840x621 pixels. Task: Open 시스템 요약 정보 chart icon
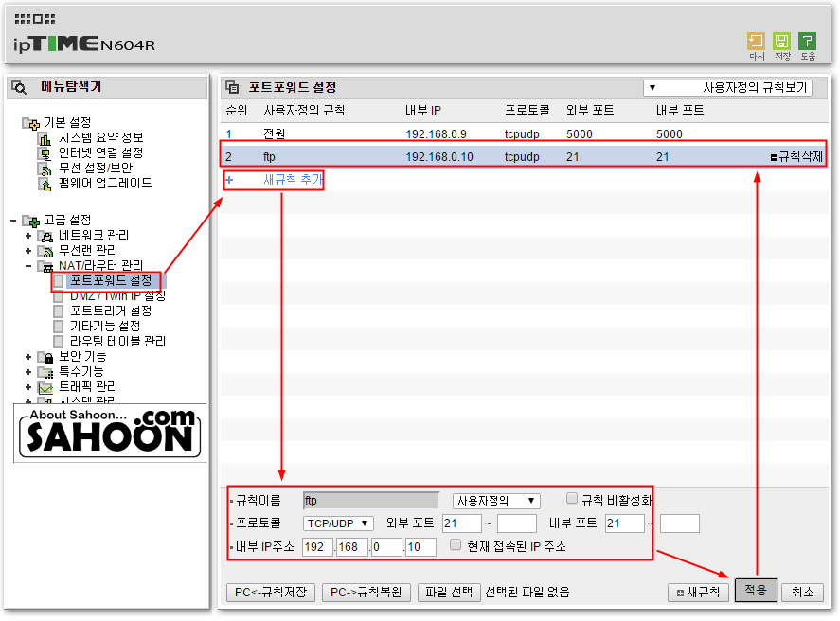[45, 138]
